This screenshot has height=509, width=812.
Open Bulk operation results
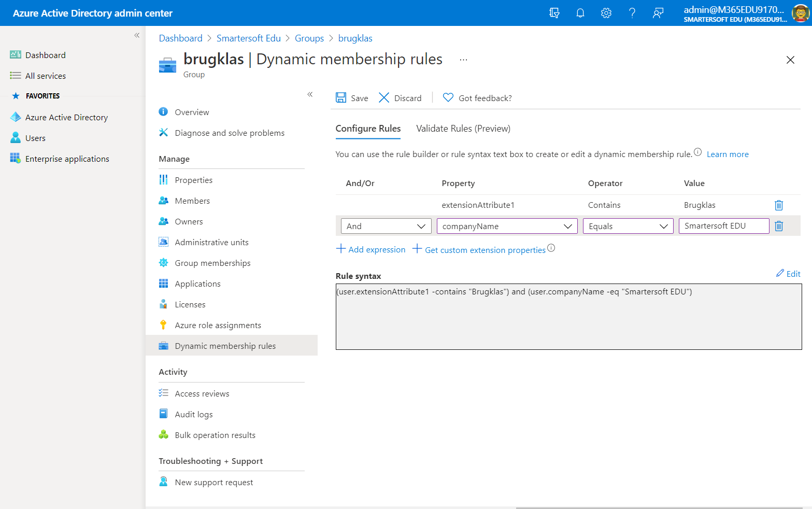215,435
